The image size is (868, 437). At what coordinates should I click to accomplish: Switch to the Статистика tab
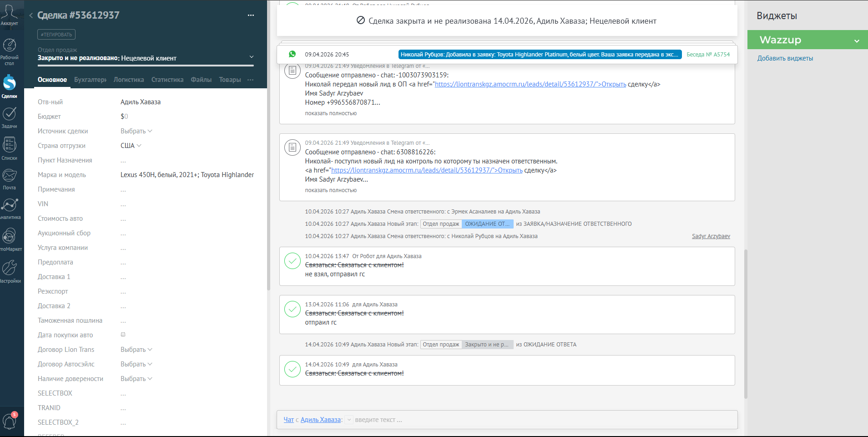[x=167, y=80]
